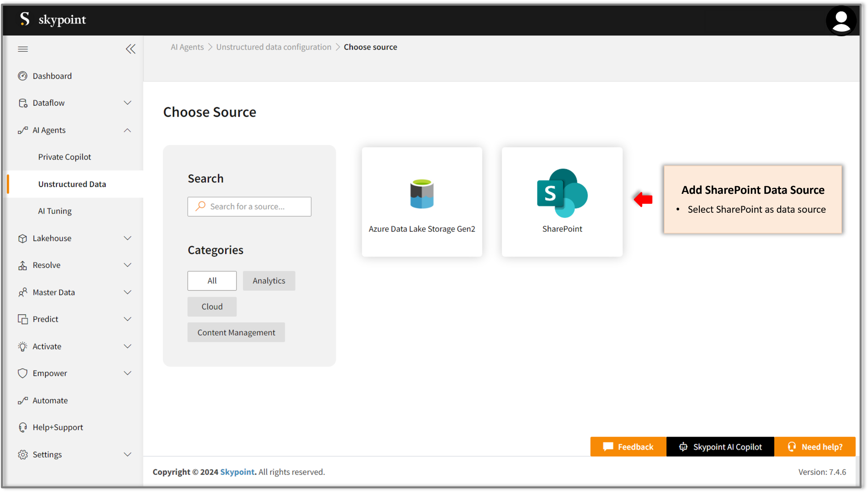The image size is (868, 492).
Task: Expand the Settings section
Action: click(128, 455)
